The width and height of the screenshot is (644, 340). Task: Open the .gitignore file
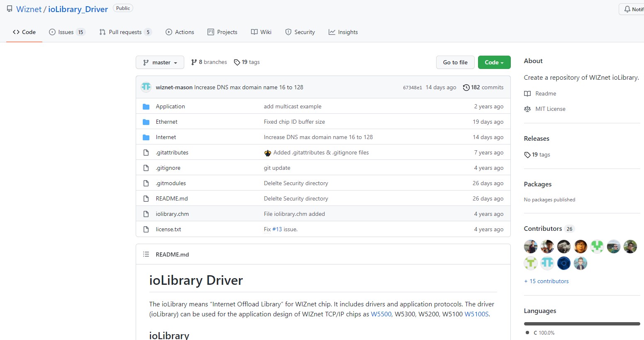coord(168,168)
